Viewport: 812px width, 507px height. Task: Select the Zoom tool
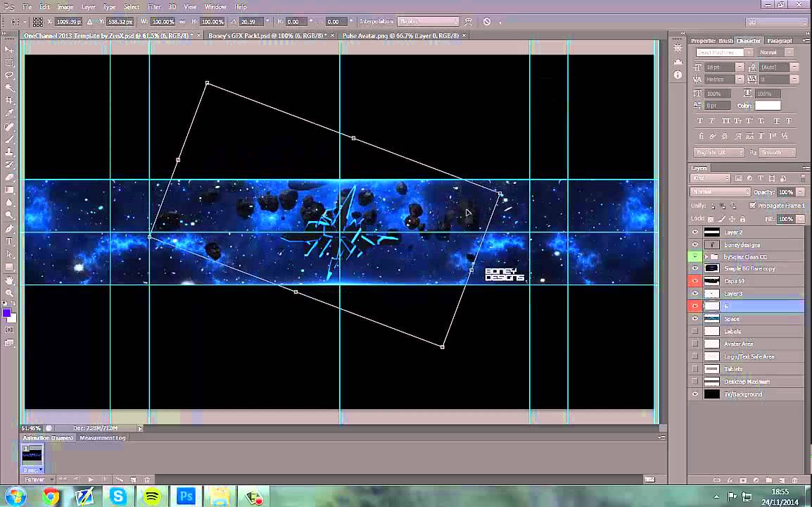click(x=9, y=293)
